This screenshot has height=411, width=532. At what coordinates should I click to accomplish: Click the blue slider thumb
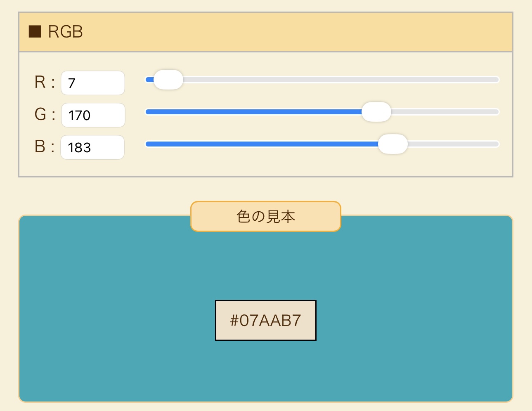[392, 144]
